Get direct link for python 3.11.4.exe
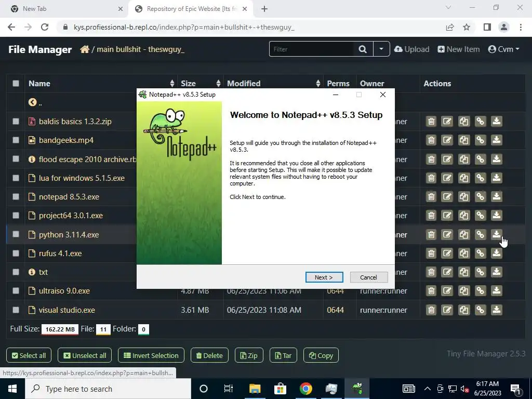The height and width of the screenshot is (399, 532). (480, 234)
